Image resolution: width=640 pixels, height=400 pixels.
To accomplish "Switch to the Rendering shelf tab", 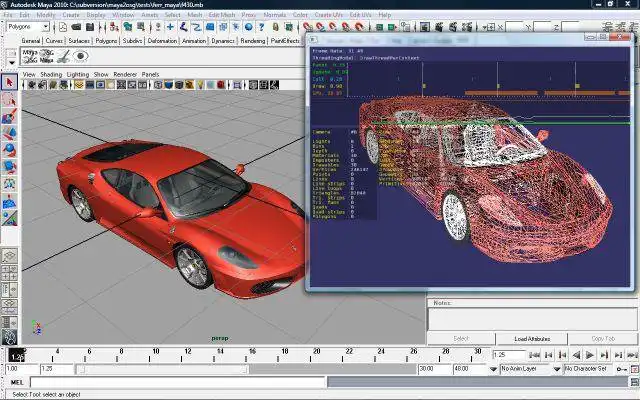I will coord(253,41).
